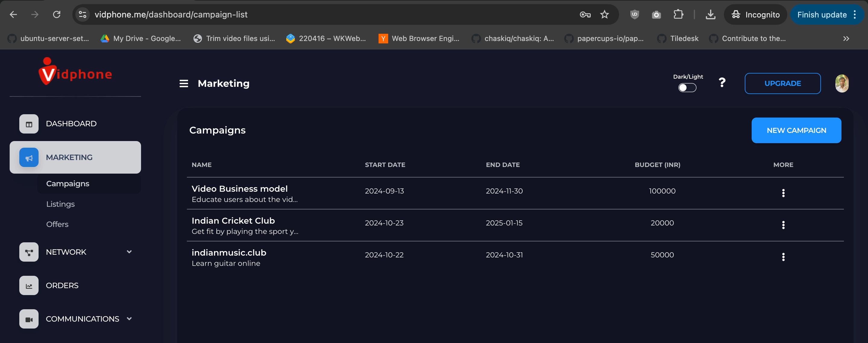Select the Campaigns submenu item
The height and width of the screenshot is (343, 868).
[68, 184]
